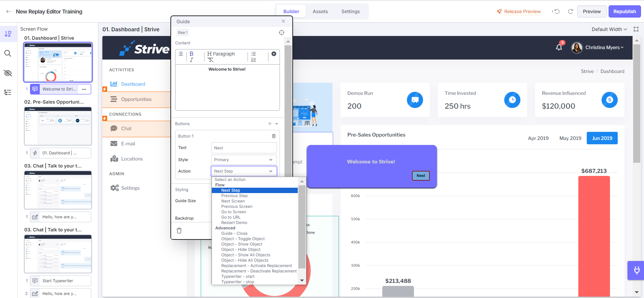Click the undo icon in top bar
644x298 pixels.
click(557, 11)
